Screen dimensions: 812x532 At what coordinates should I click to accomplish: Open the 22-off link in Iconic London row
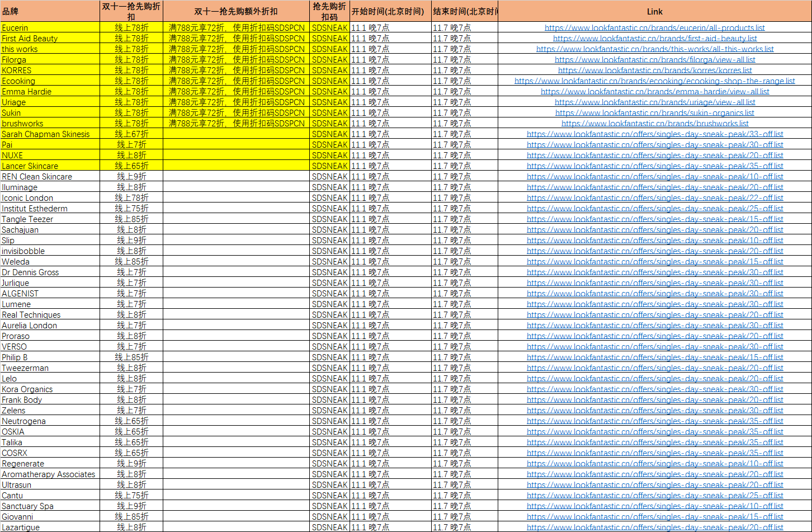[x=655, y=197]
